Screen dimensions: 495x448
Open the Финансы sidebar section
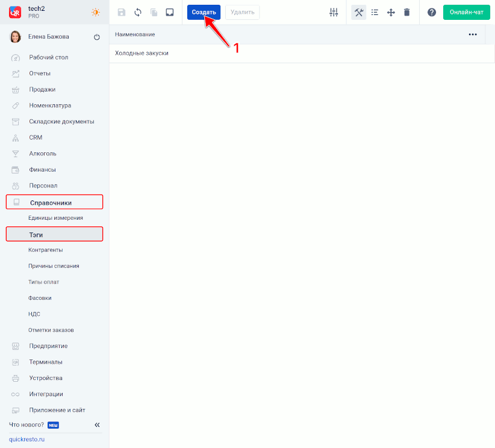pyautogui.click(x=42, y=170)
